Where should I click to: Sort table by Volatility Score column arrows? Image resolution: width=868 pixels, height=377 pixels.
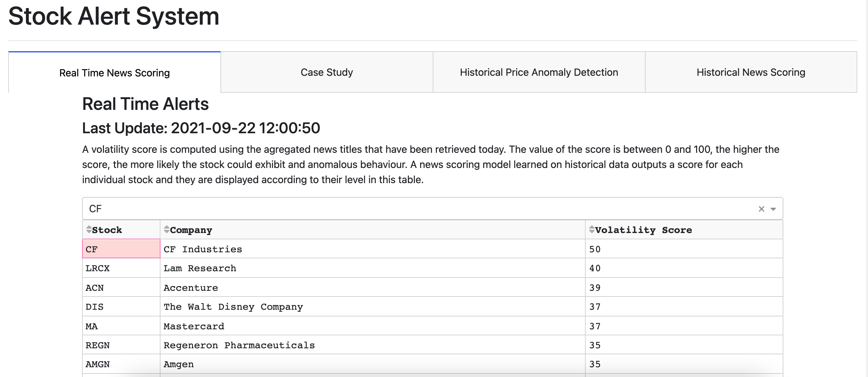592,230
